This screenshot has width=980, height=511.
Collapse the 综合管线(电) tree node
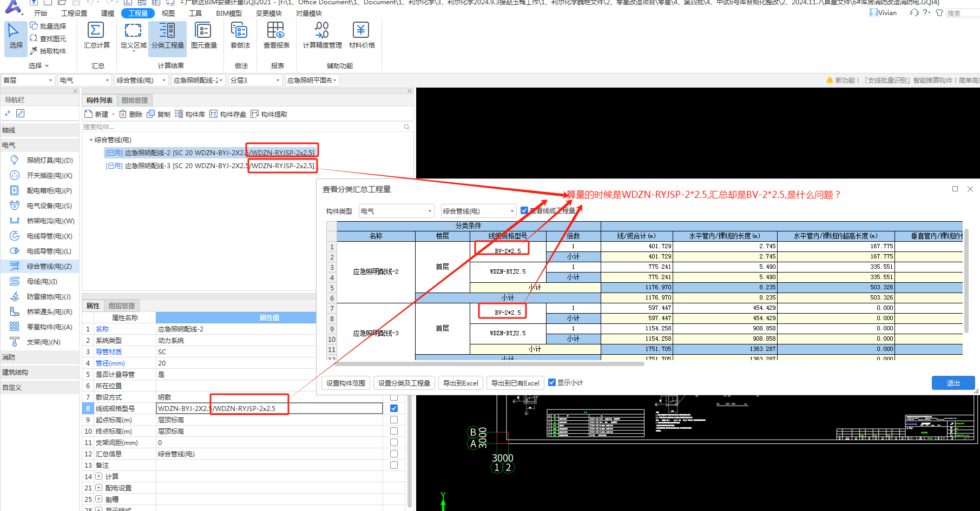[x=91, y=140]
